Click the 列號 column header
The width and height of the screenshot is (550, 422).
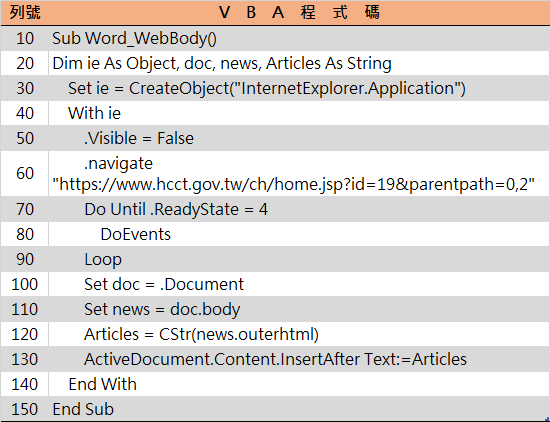pos(25,13)
